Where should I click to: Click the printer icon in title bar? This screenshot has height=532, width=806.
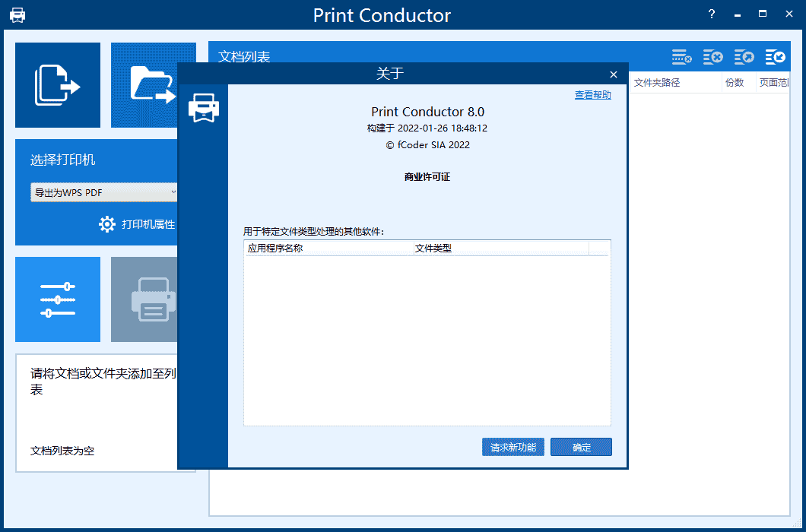click(17, 15)
